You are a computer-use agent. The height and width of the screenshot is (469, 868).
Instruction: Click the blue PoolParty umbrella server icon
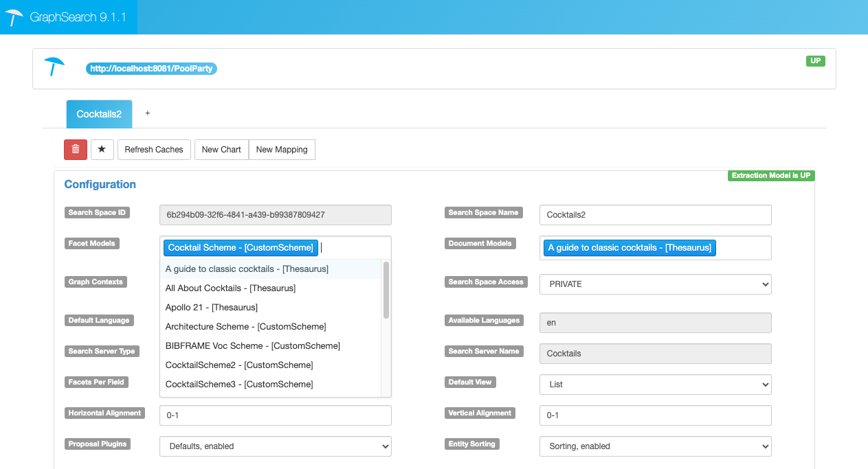tap(54, 67)
